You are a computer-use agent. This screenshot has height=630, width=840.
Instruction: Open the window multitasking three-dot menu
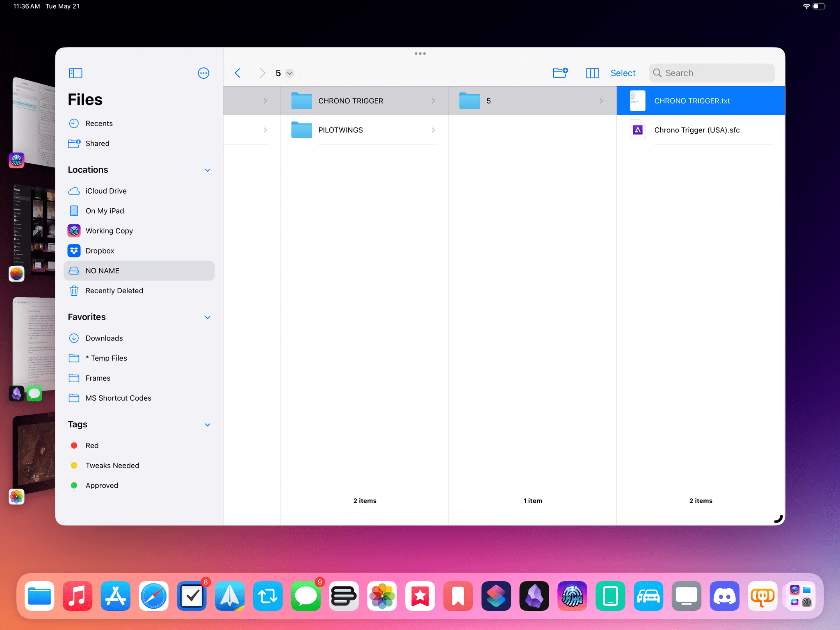pos(420,54)
